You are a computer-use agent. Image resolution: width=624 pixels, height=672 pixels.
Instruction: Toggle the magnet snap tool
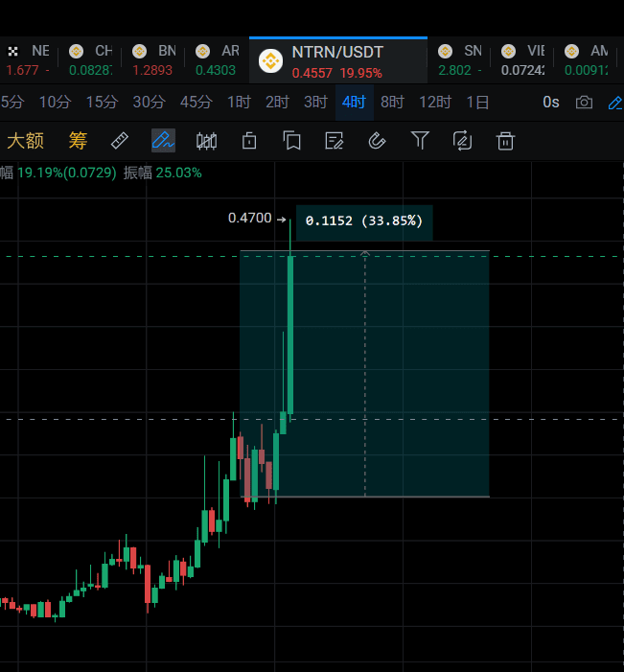click(x=377, y=141)
